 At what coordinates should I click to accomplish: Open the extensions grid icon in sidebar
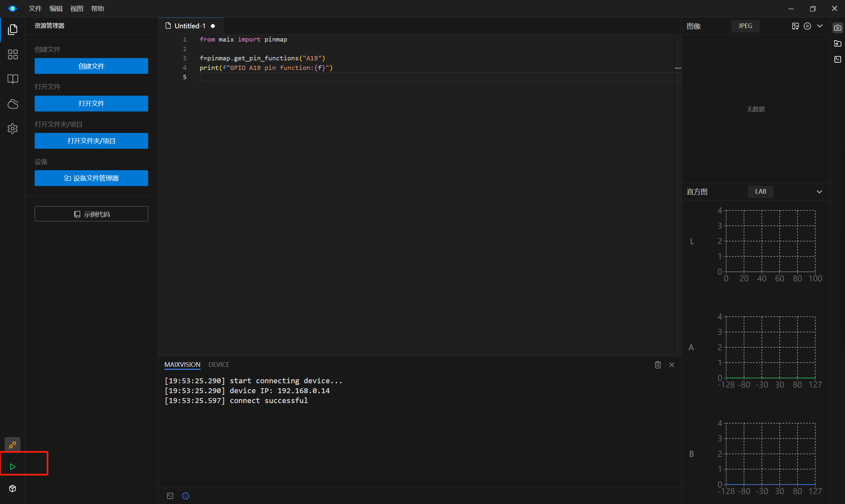[x=13, y=54]
